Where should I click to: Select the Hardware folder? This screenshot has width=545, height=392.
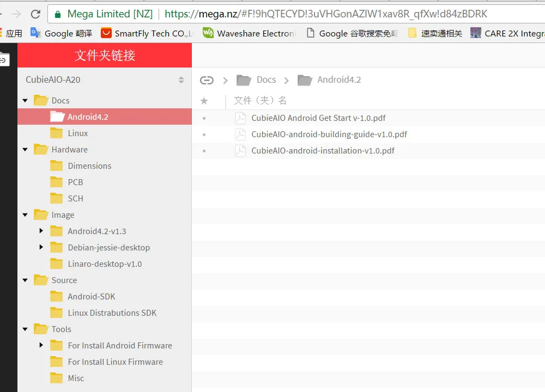(x=70, y=150)
